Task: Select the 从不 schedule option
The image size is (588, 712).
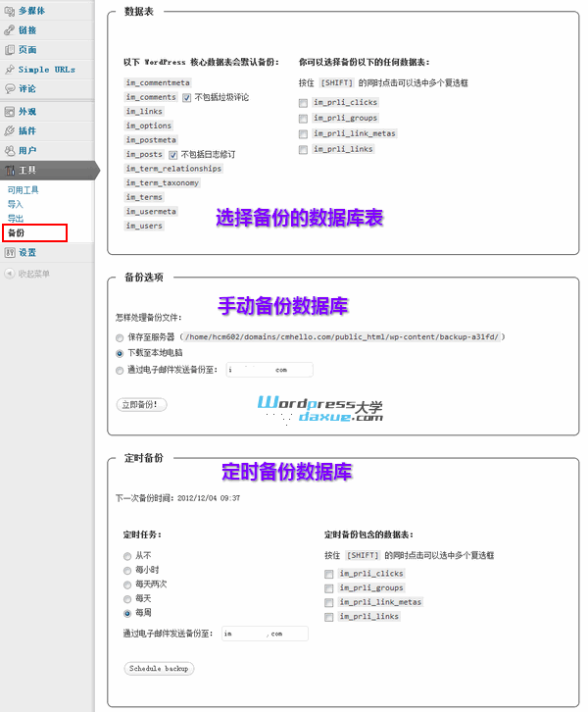Action: coord(127,556)
